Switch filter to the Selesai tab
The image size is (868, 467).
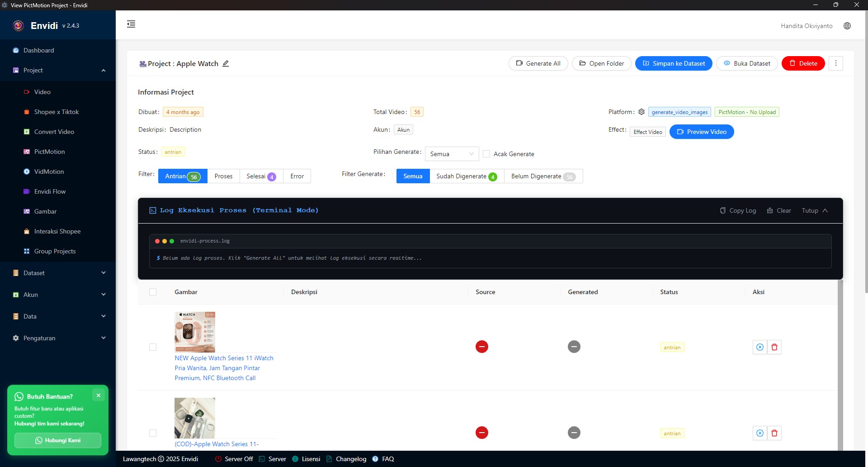click(261, 176)
